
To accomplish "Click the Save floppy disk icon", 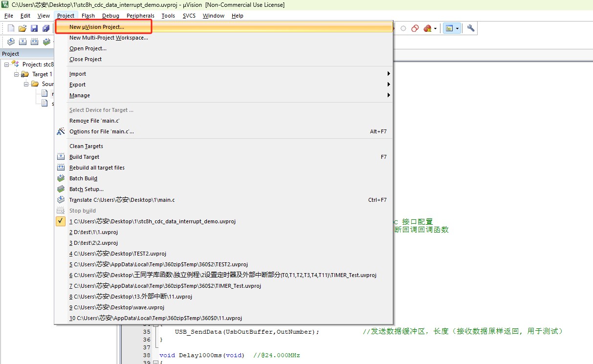I will [34, 28].
